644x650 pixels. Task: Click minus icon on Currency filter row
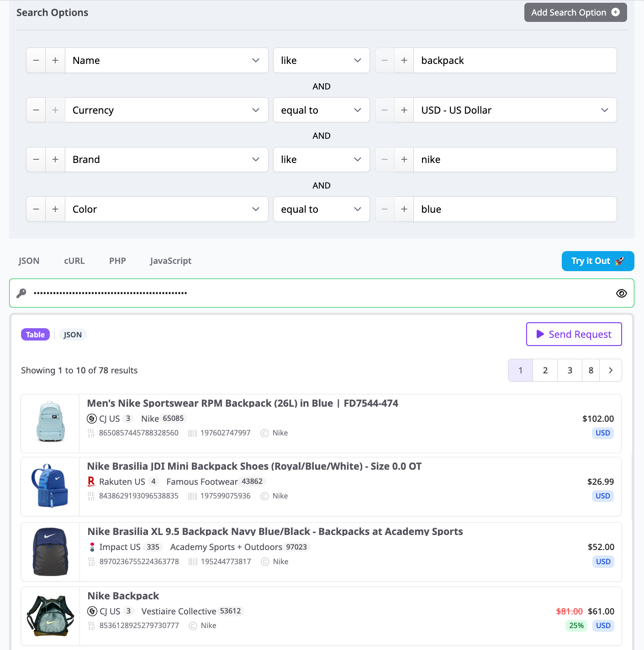tap(36, 110)
